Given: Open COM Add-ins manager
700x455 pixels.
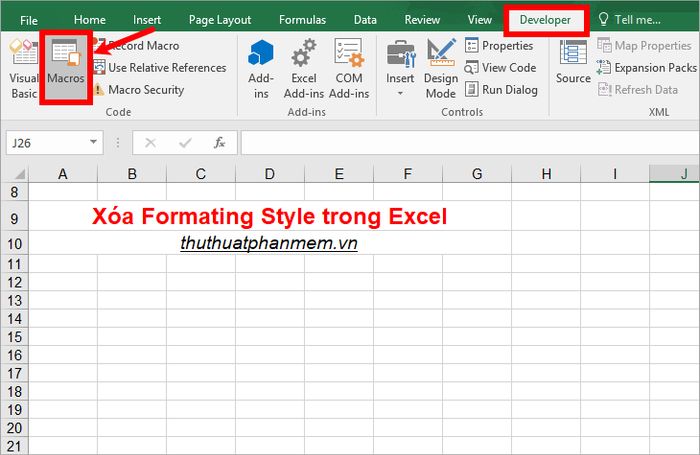Looking at the screenshot, I should click(349, 69).
